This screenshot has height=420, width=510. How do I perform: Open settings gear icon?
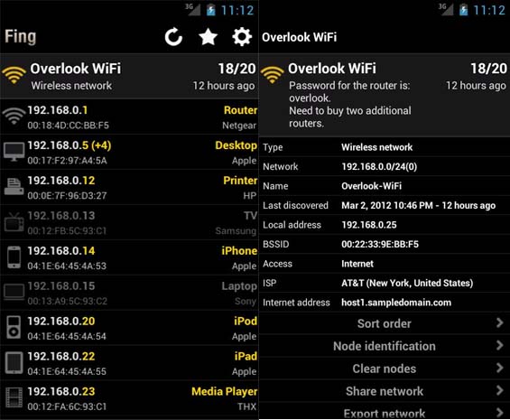pos(242,37)
